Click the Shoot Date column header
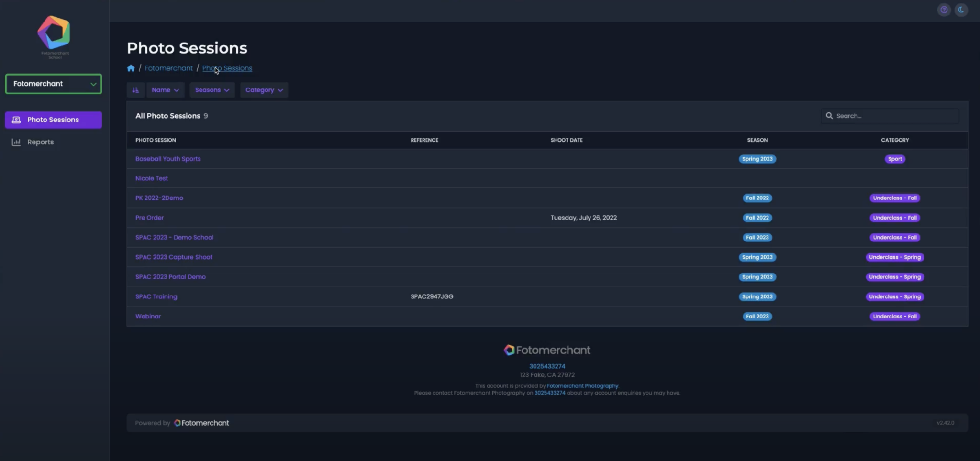This screenshot has height=461, width=980. point(567,140)
